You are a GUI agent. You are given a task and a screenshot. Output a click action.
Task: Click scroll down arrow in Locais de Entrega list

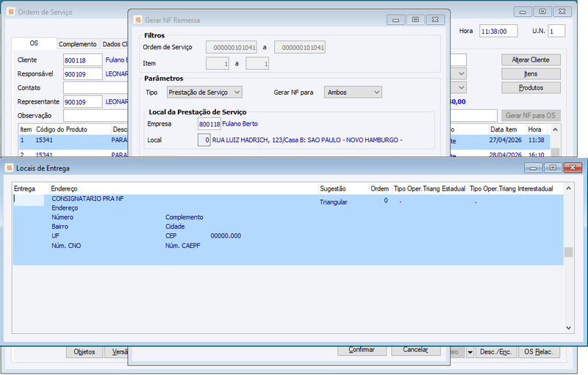tap(568, 328)
